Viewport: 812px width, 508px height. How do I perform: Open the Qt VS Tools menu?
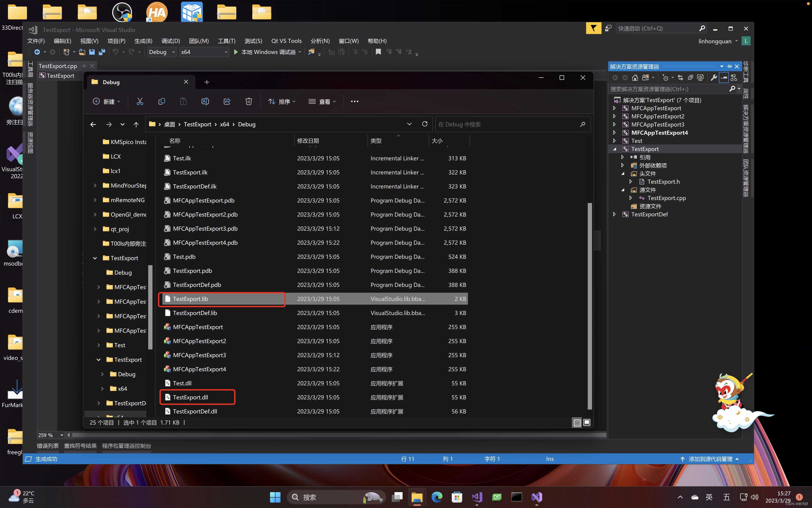coord(286,41)
